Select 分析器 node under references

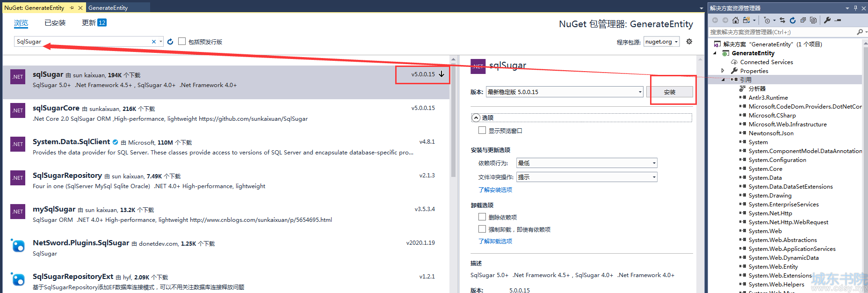[x=757, y=89]
